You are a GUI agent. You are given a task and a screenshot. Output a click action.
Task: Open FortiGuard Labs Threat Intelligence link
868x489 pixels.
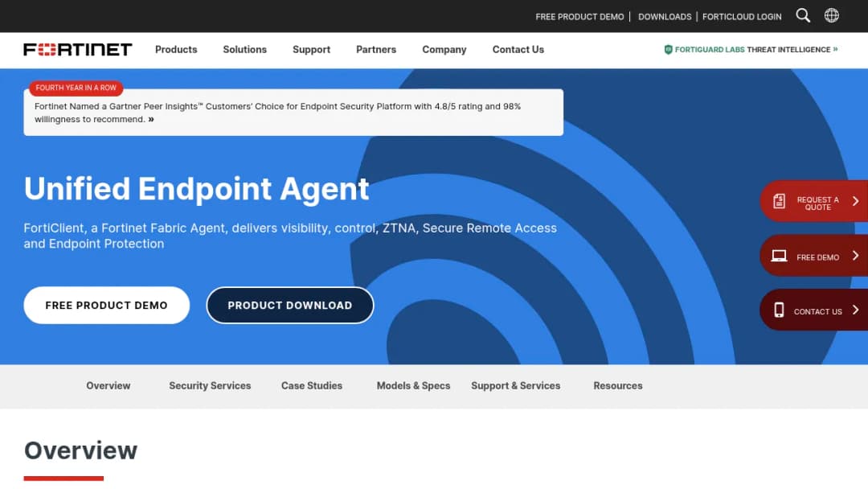[751, 49]
